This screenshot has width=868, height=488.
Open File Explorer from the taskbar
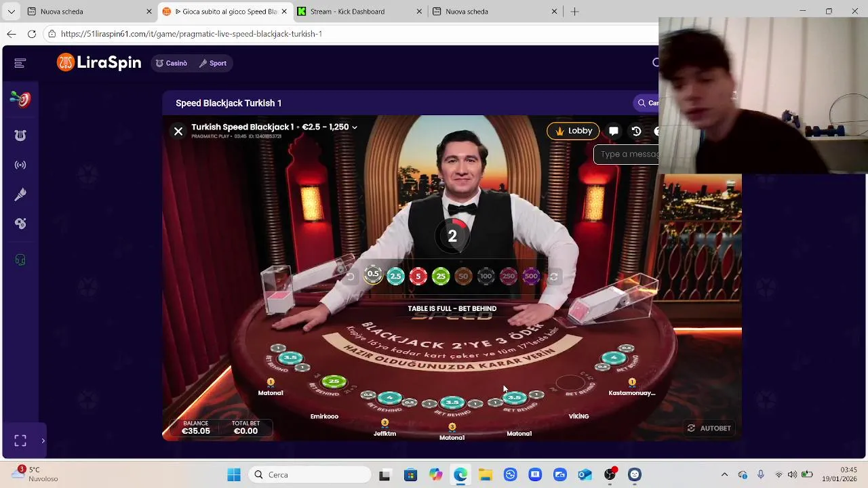coord(486,474)
